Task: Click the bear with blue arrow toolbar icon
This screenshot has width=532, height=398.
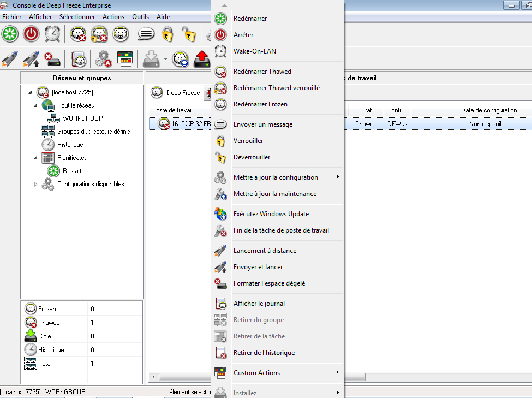Action: [180, 59]
